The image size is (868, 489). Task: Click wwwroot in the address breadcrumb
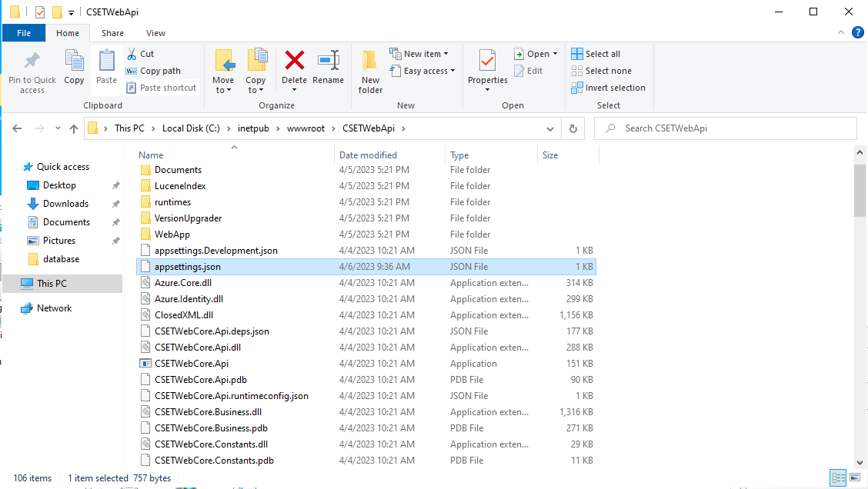(305, 128)
